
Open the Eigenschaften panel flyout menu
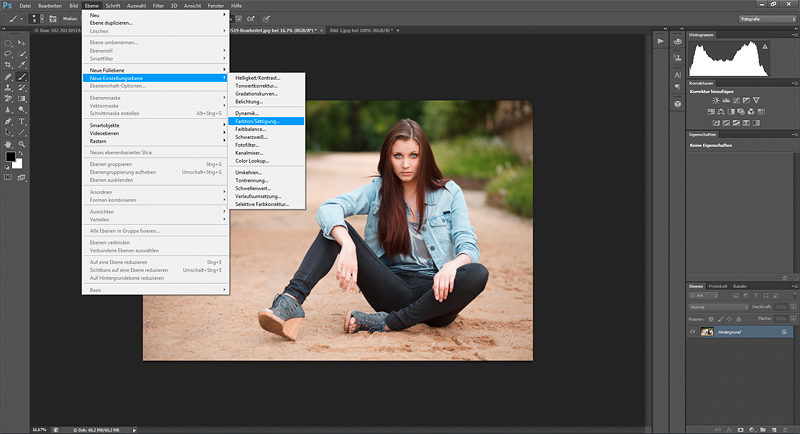[x=794, y=135]
